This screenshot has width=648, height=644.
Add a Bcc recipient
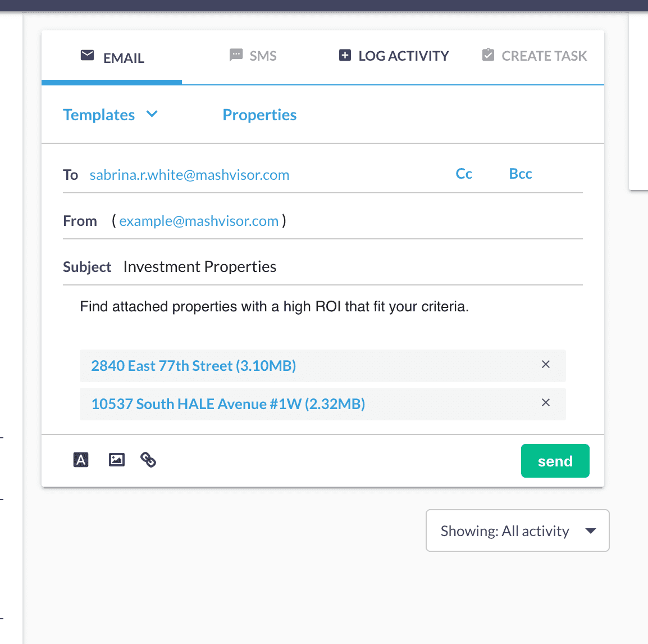[520, 174]
